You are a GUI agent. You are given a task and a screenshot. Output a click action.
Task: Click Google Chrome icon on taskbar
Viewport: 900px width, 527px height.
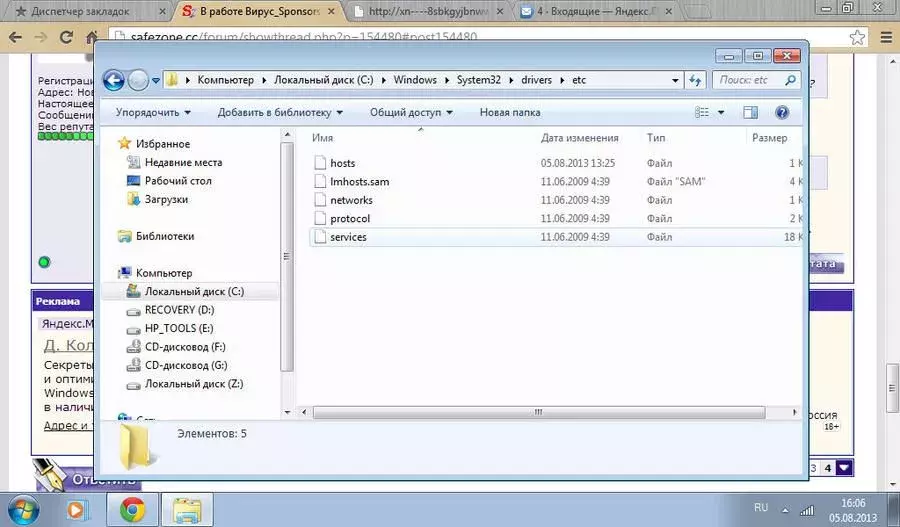click(133, 509)
